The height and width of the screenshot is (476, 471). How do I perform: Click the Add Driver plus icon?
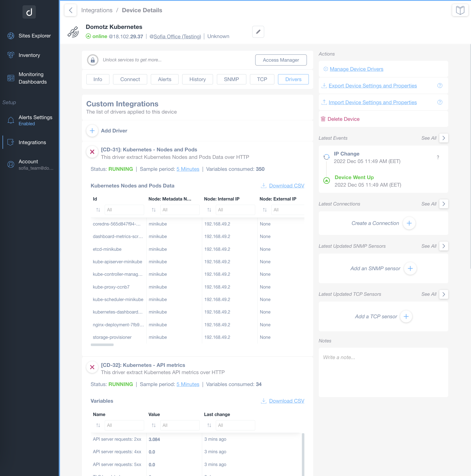click(x=92, y=131)
